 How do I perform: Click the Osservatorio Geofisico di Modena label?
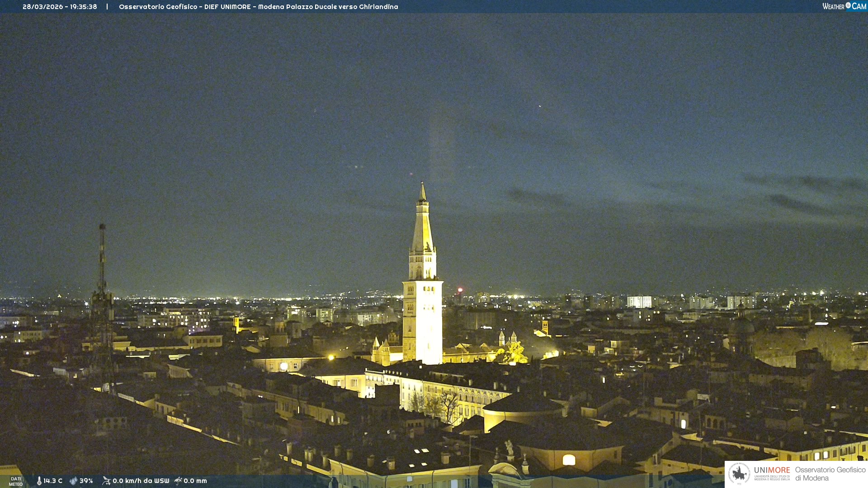[x=830, y=474]
